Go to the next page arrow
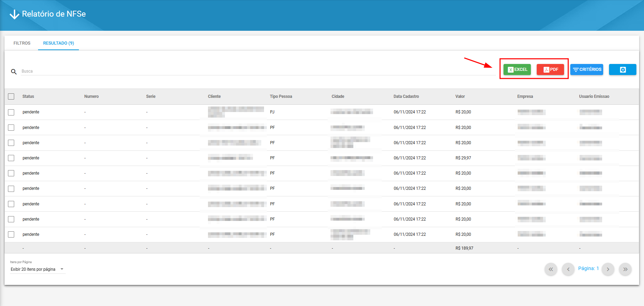The image size is (644, 306). tap(608, 269)
